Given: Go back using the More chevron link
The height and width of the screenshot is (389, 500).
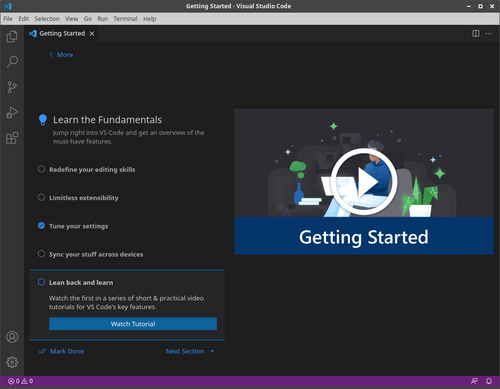Looking at the screenshot, I should click(x=61, y=55).
